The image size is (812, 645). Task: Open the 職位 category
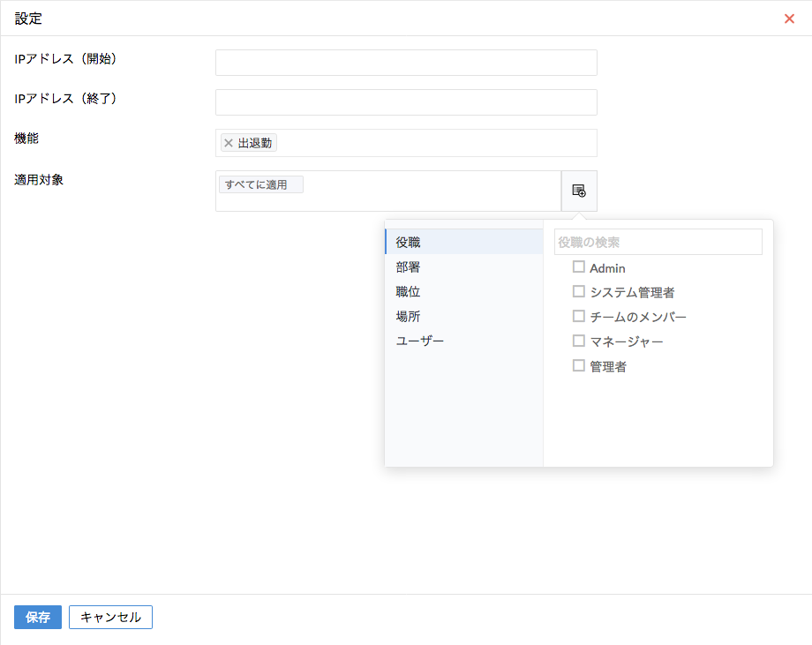coord(464,291)
